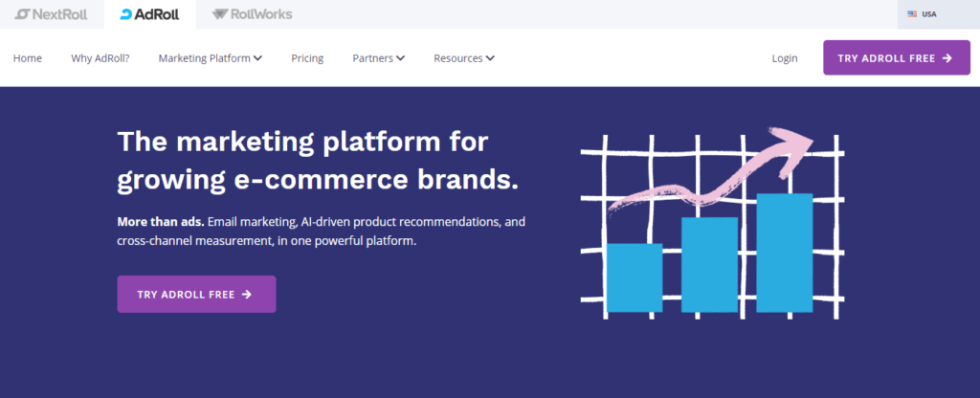980x398 pixels.
Task: Click the pink upward trend arrow
Action: click(x=711, y=171)
